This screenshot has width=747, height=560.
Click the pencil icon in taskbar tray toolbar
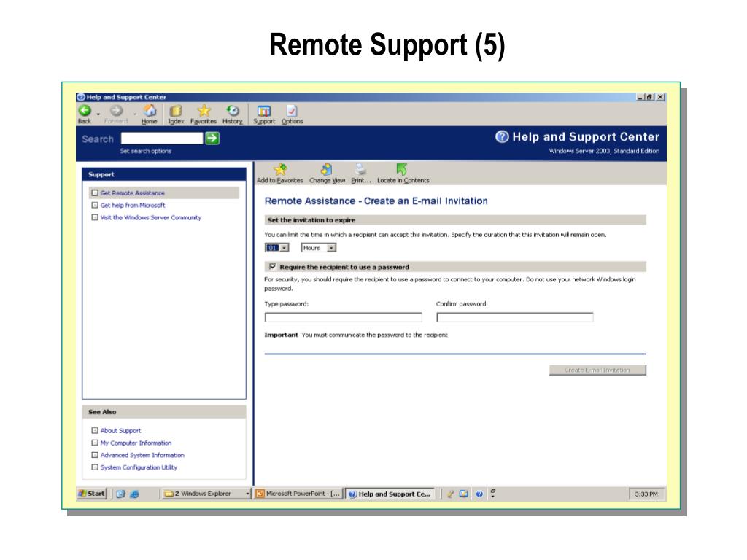(x=450, y=494)
